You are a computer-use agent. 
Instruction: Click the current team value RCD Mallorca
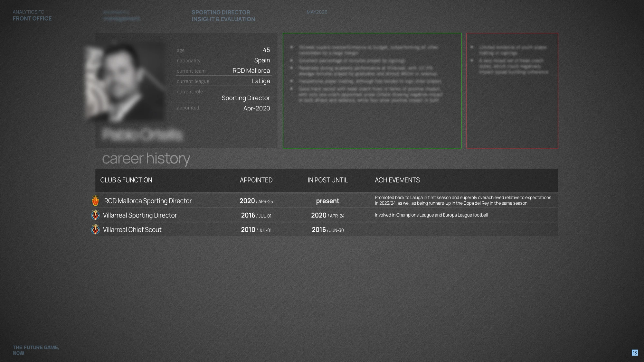[x=251, y=70]
